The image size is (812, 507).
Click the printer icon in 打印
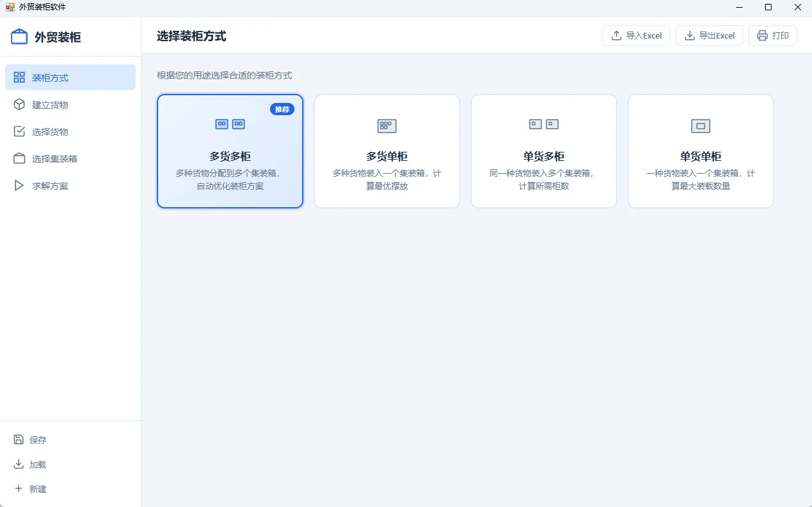coord(762,35)
